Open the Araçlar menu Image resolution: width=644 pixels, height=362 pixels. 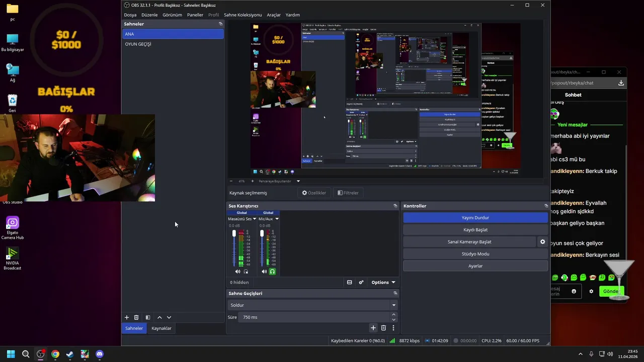coord(274,15)
